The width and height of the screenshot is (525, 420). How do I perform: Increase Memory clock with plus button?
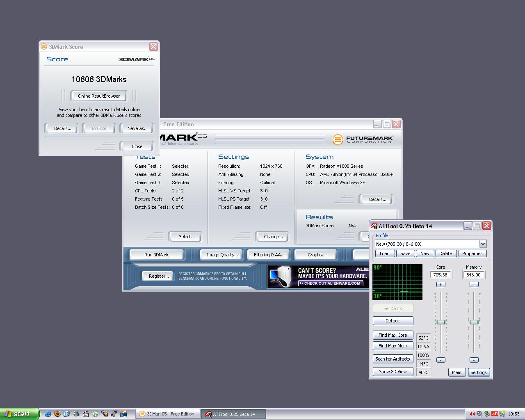tap(474, 285)
